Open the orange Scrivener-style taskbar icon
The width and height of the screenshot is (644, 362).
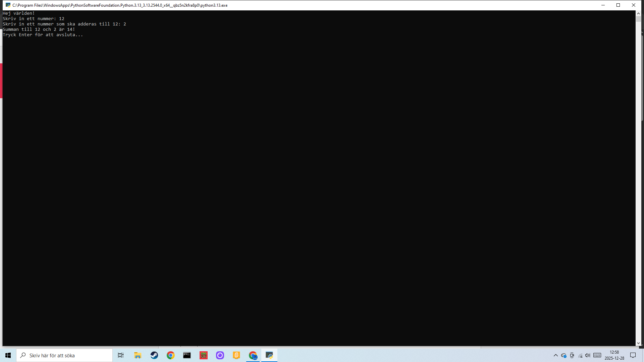pyautogui.click(x=236, y=355)
